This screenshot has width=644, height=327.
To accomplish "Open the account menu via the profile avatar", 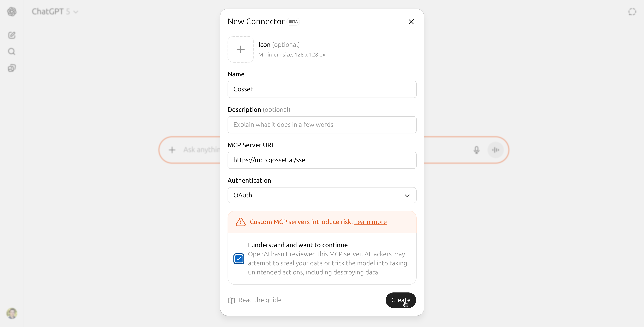I will point(12,313).
